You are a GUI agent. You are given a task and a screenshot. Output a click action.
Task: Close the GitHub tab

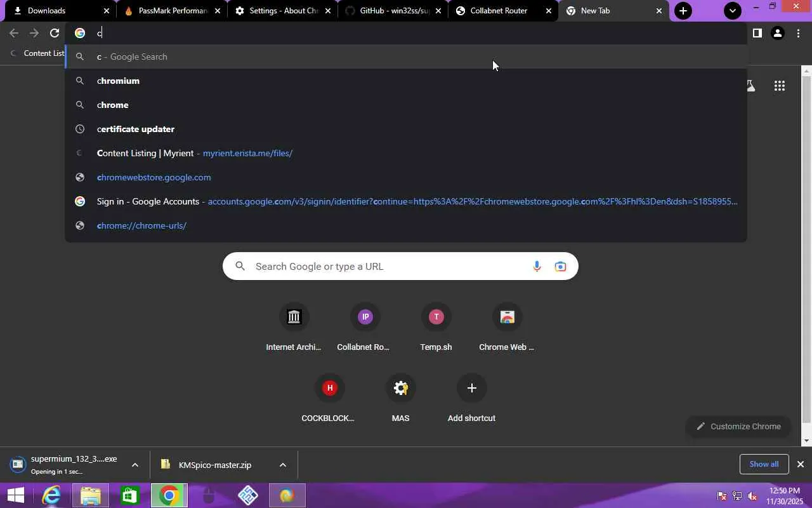[x=438, y=11]
